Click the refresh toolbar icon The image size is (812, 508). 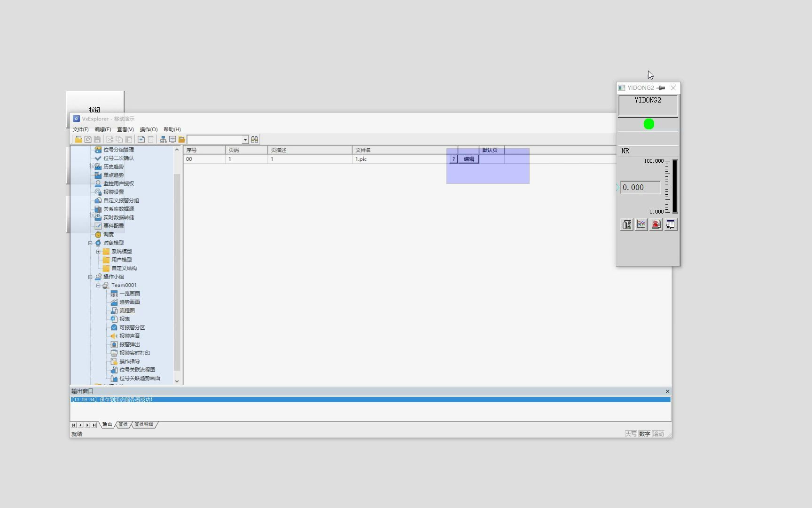[88, 139]
